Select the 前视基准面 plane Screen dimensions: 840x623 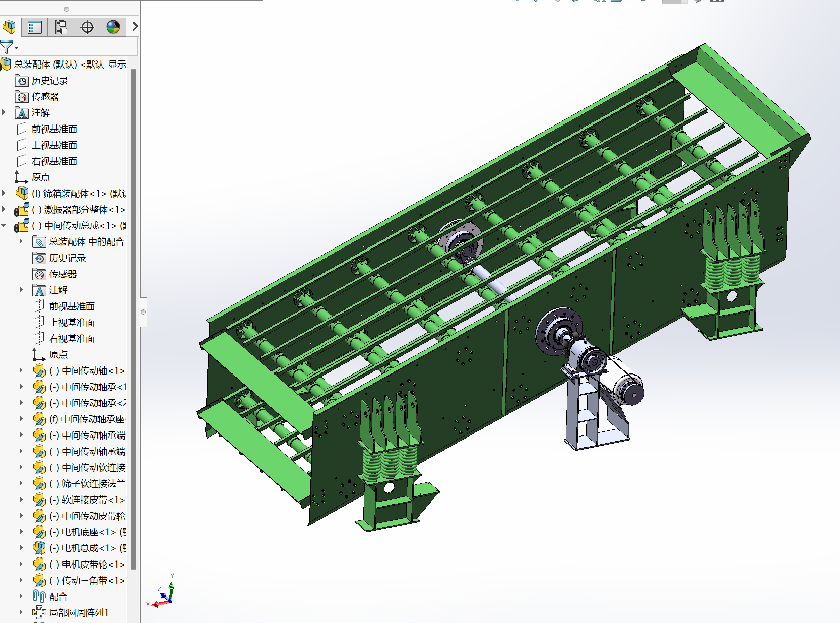[54, 129]
